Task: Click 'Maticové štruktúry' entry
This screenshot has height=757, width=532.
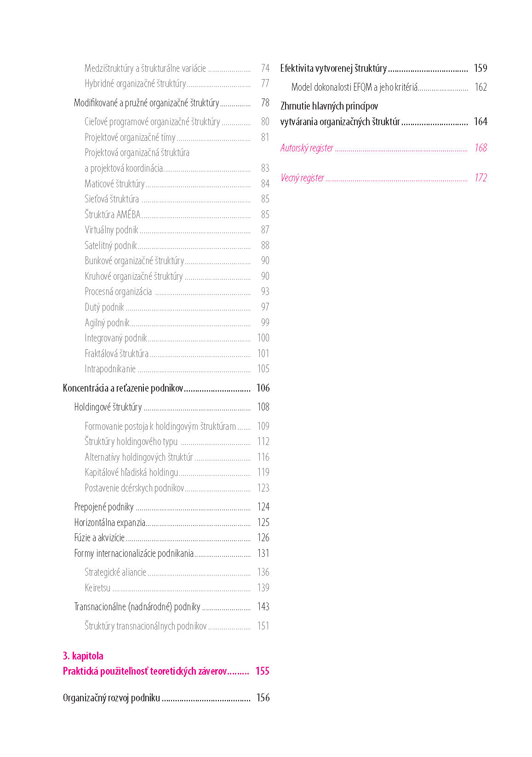Action: click(x=114, y=184)
